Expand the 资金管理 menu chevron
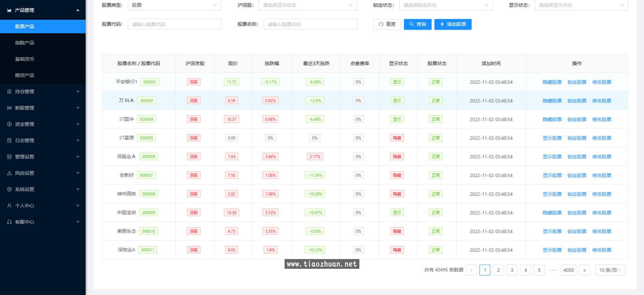This screenshot has width=644, height=295. pyautogui.click(x=78, y=124)
